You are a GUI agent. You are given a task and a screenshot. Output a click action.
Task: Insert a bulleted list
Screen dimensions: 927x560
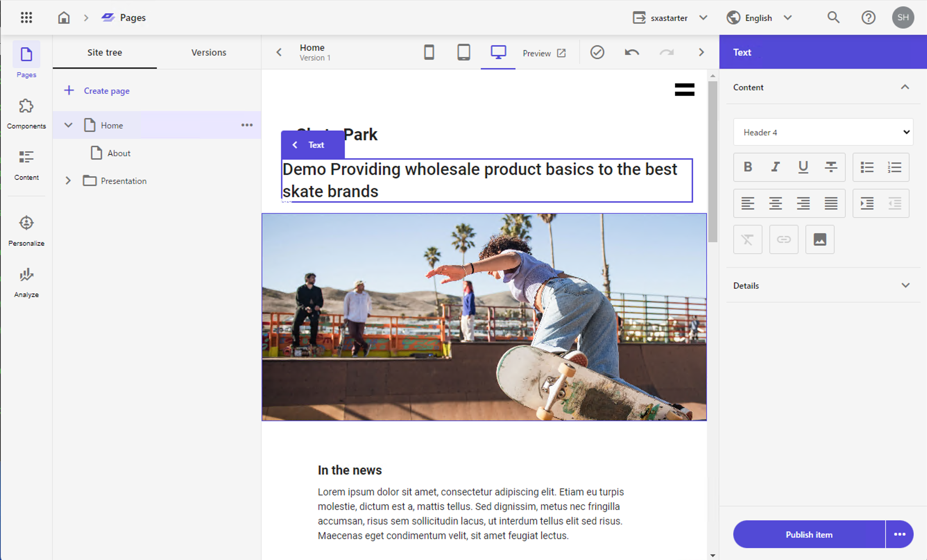pos(867,167)
